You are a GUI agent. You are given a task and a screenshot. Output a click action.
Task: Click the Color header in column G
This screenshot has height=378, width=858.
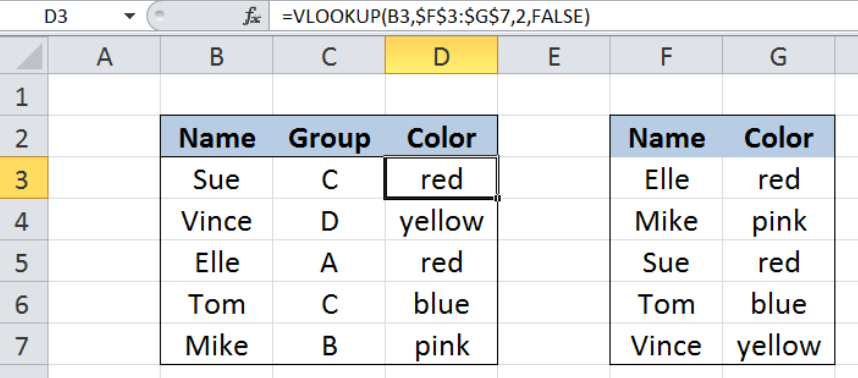[x=778, y=136]
